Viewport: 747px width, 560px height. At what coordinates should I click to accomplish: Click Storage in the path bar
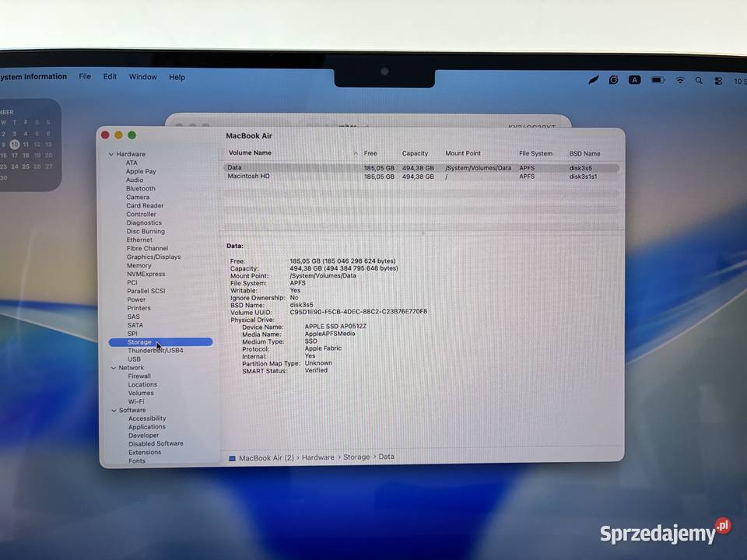point(356,457)
